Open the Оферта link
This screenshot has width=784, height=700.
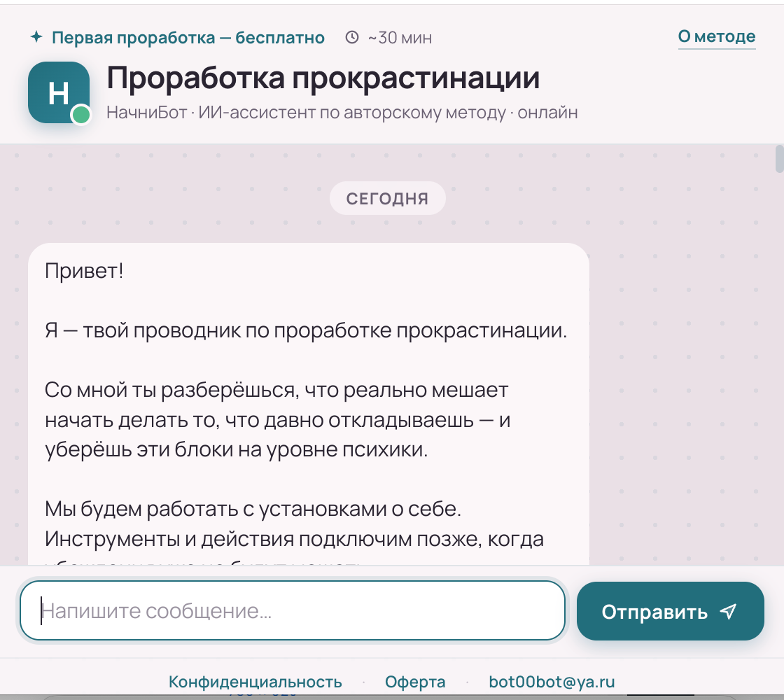click(x=415, y=682)
